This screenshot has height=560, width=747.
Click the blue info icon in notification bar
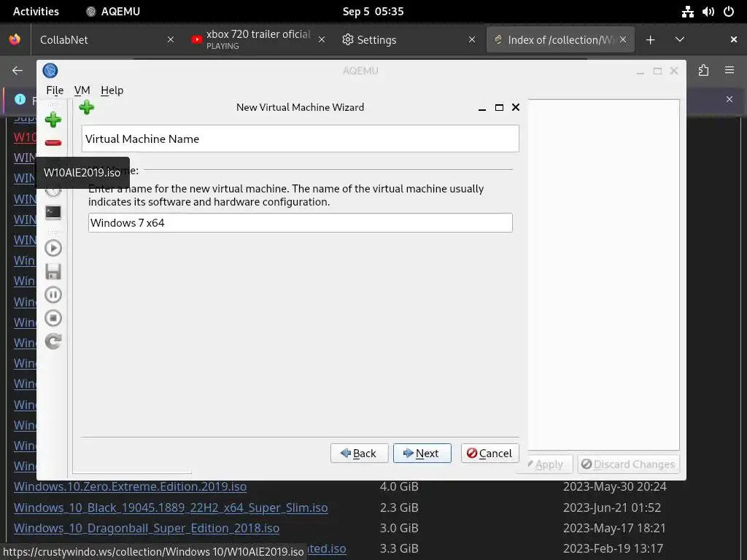(20, 99)
